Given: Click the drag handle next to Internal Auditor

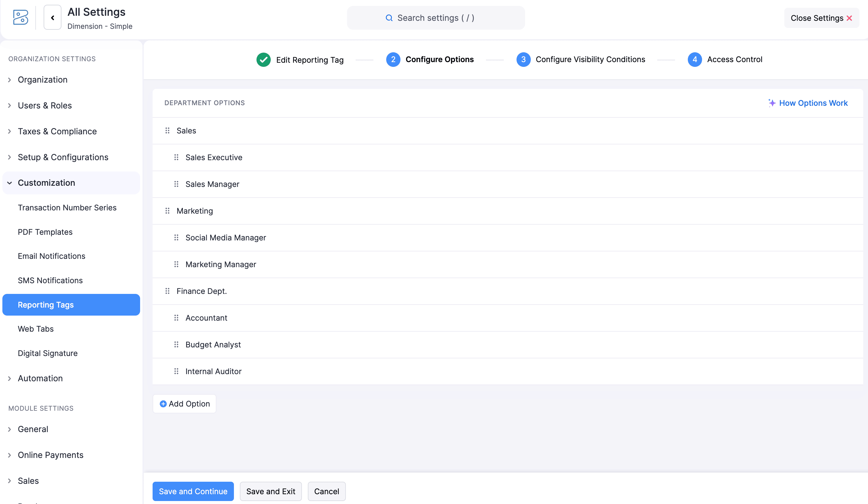Looking at the screenshot, I should (176, 371).
